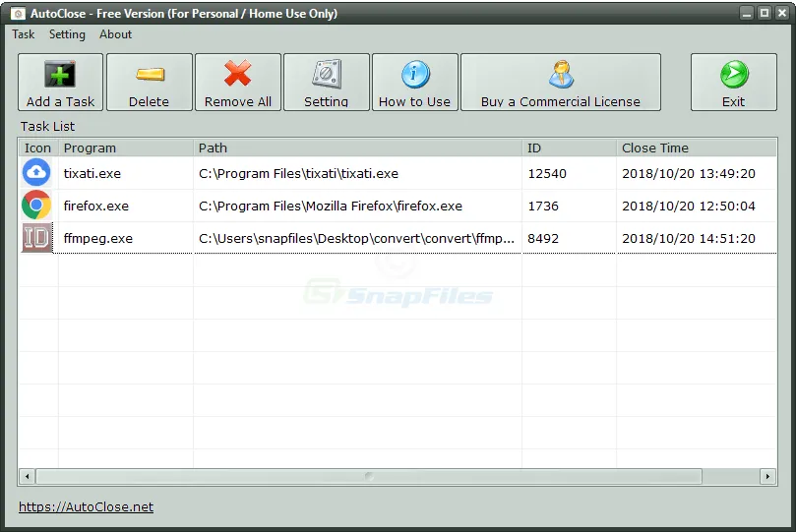Screen dimensions: 796x532
Task: Open the Task menu
Action: 24,34
